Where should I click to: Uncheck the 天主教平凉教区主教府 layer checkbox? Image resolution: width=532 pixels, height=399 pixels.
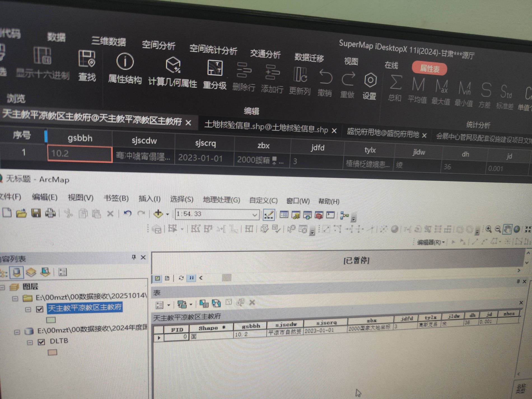40,309
